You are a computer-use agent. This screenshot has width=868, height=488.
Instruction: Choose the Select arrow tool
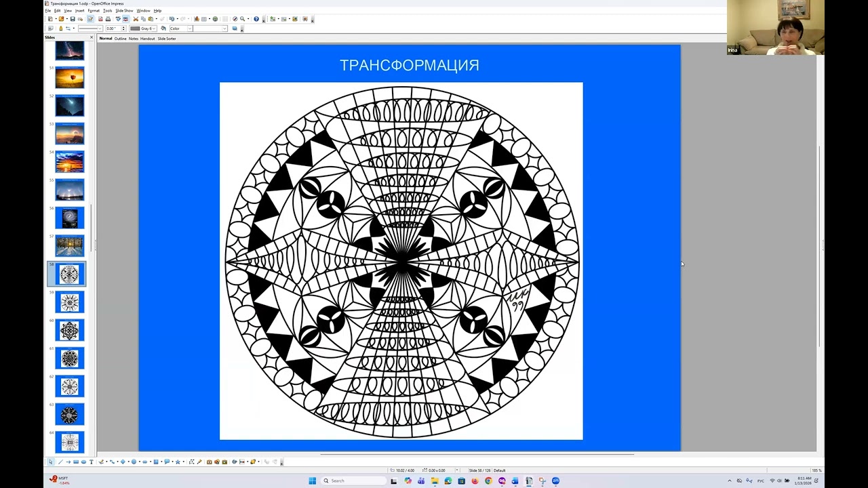[x=51, y=462]
